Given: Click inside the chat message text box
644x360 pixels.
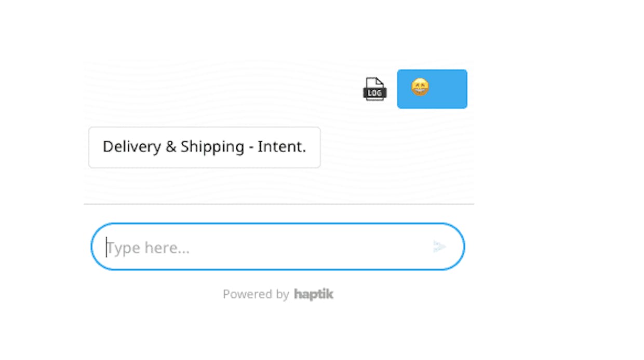Looking at the screenshot, I should click(x=278, y=246).
